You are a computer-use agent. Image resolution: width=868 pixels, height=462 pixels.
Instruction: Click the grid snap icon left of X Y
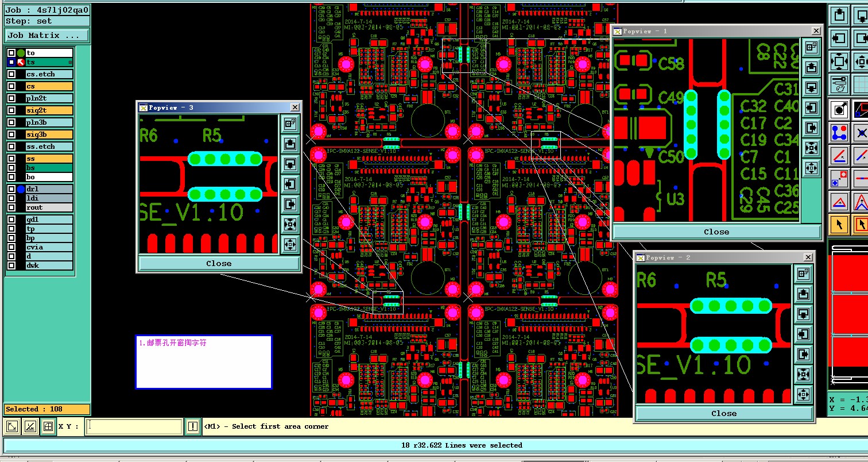(48, 426)
